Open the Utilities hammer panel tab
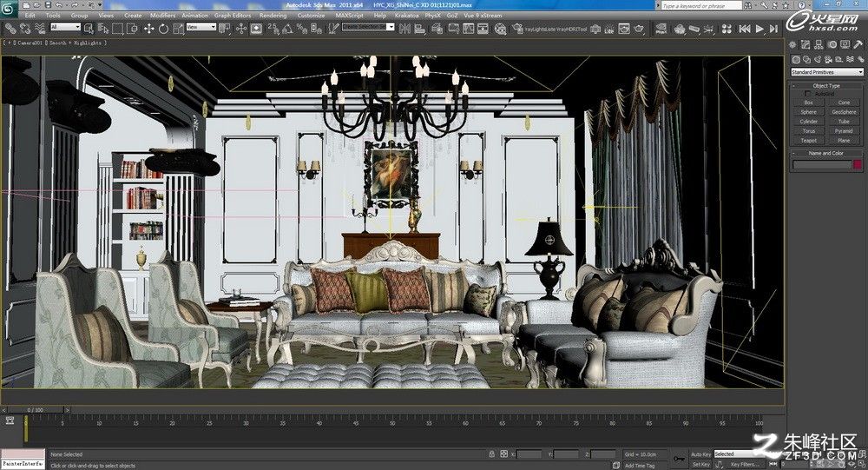 pyautogui.click(x=858, y=44)
